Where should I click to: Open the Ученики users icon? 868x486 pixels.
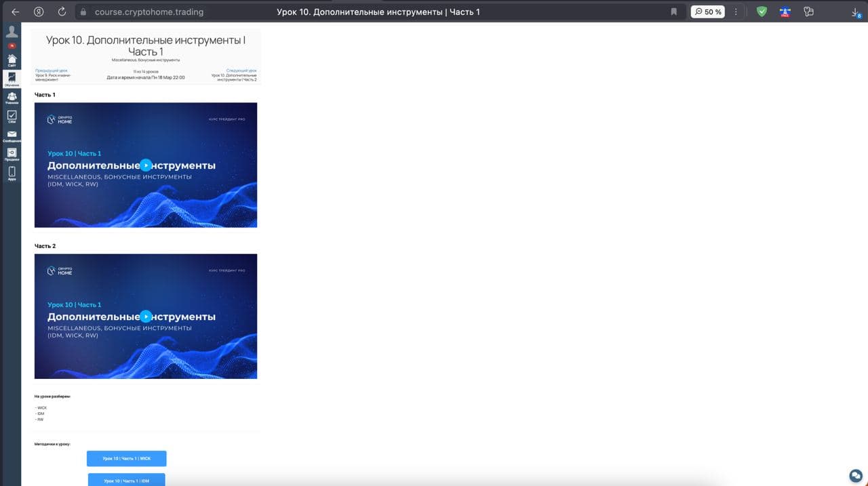12,98
